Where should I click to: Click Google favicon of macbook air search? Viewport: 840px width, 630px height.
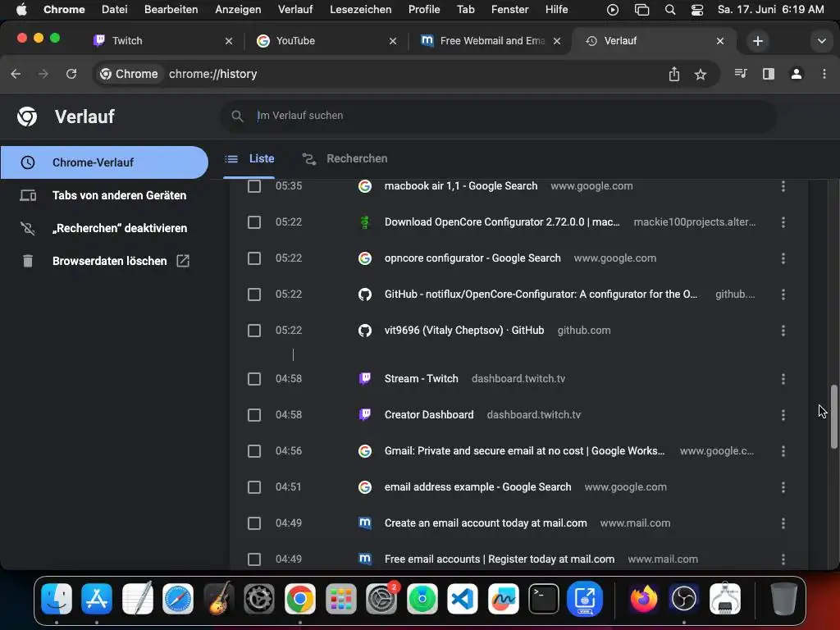coord(365,186)
